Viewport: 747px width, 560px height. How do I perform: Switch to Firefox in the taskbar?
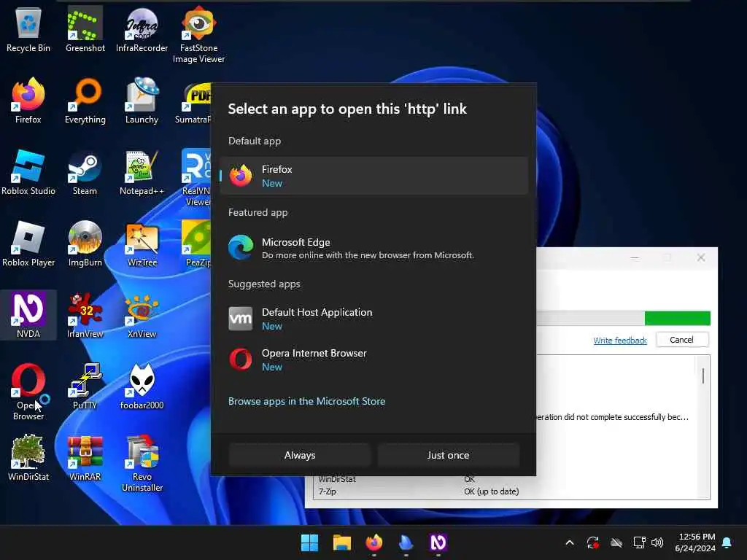tap(374, 542)
